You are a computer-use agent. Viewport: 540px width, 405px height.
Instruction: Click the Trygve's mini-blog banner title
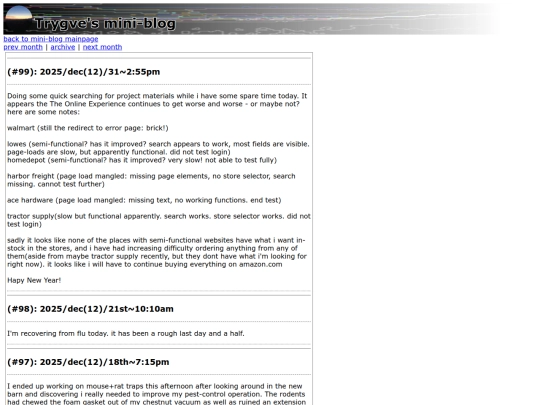[105, 24]
